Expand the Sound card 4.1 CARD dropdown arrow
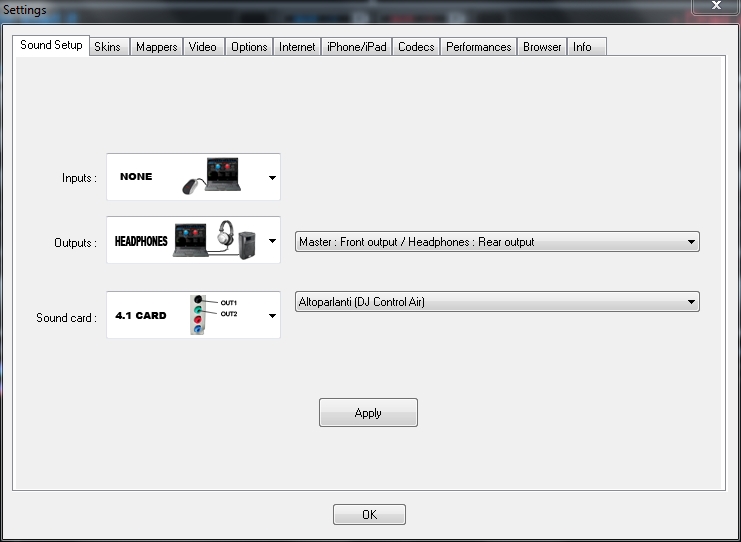Screen dimensions: 741x542 coord(272,316)
